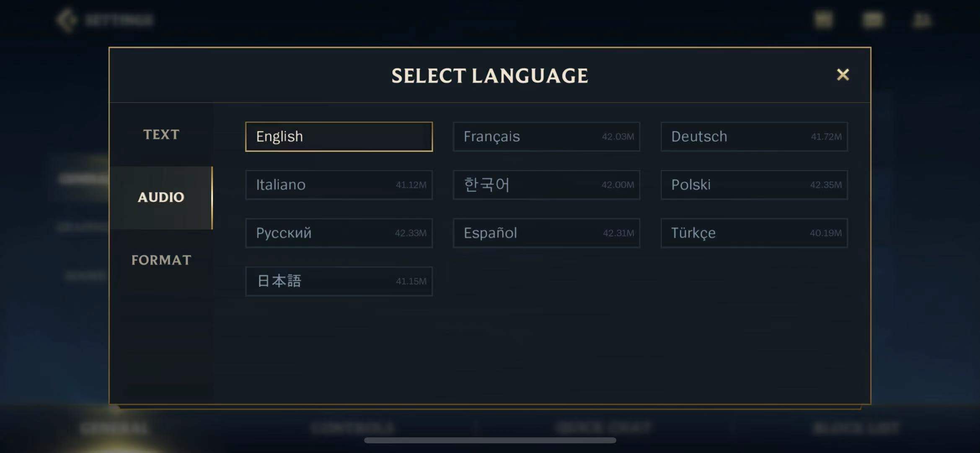Choose Italiano audio language
This screenshot has width=980, height=453.
[x=339, y=185]
